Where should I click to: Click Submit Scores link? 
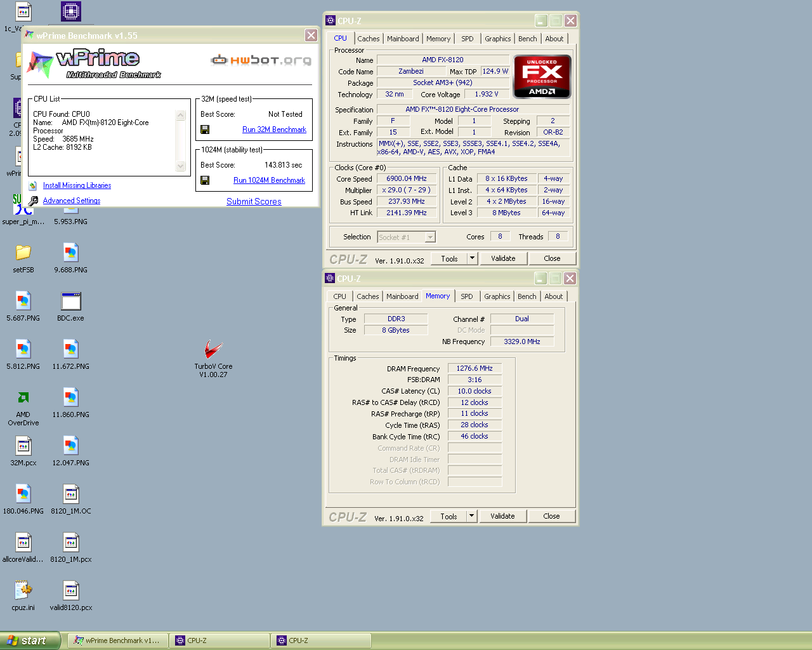click(254, 201)
